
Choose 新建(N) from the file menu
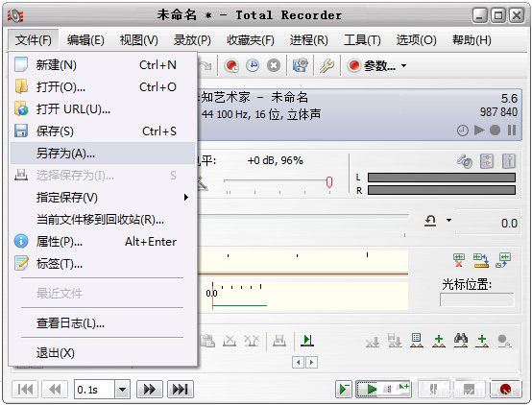103,65
